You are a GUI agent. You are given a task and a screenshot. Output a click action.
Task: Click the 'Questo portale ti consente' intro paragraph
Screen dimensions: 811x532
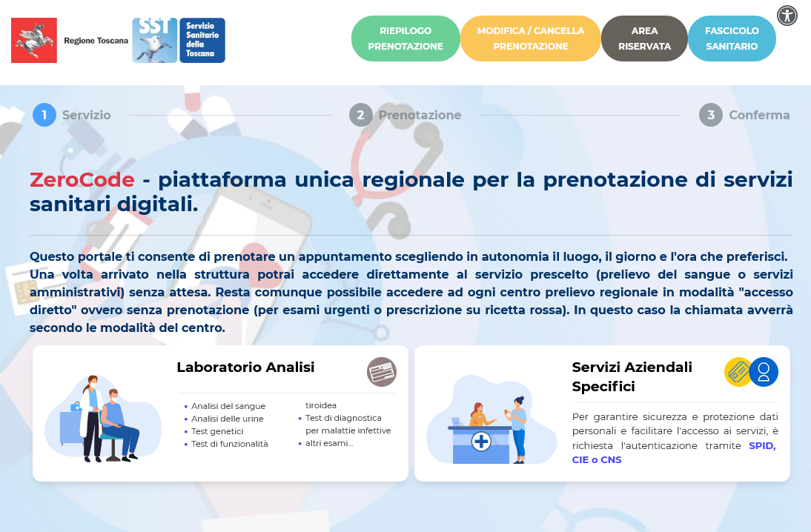click(411, 292)
